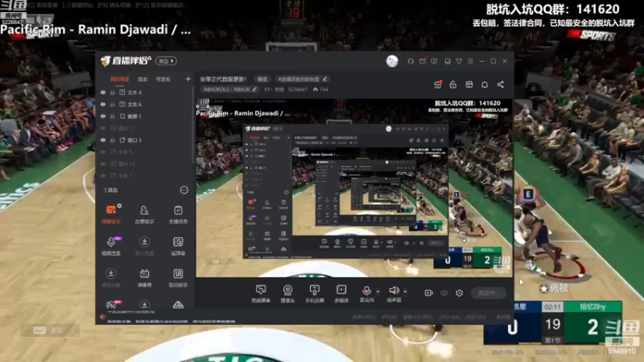644x362 pixels.
Task: Open the 说弹幕 tool
Action: coord(178,246)
